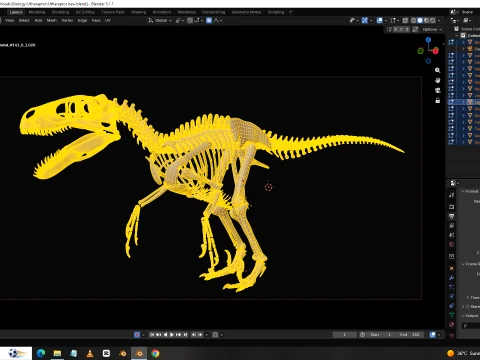Open the UV menu in viewport header

108,20
